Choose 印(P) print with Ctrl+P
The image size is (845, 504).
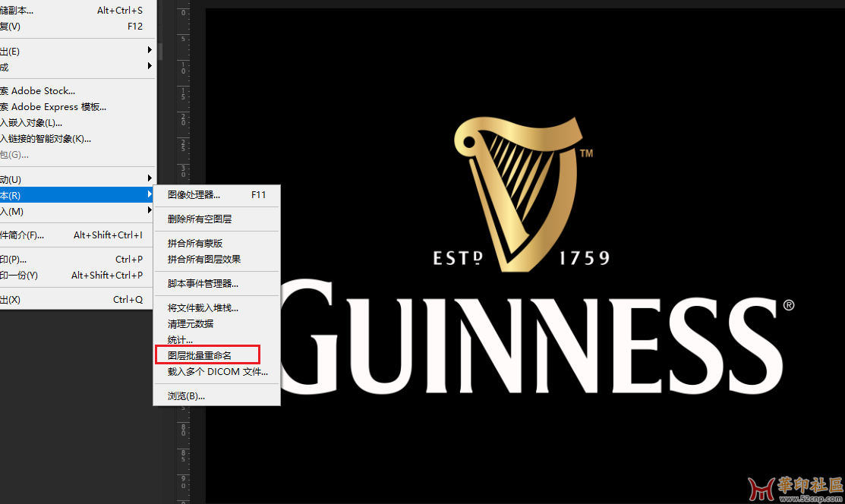(77, 260)
